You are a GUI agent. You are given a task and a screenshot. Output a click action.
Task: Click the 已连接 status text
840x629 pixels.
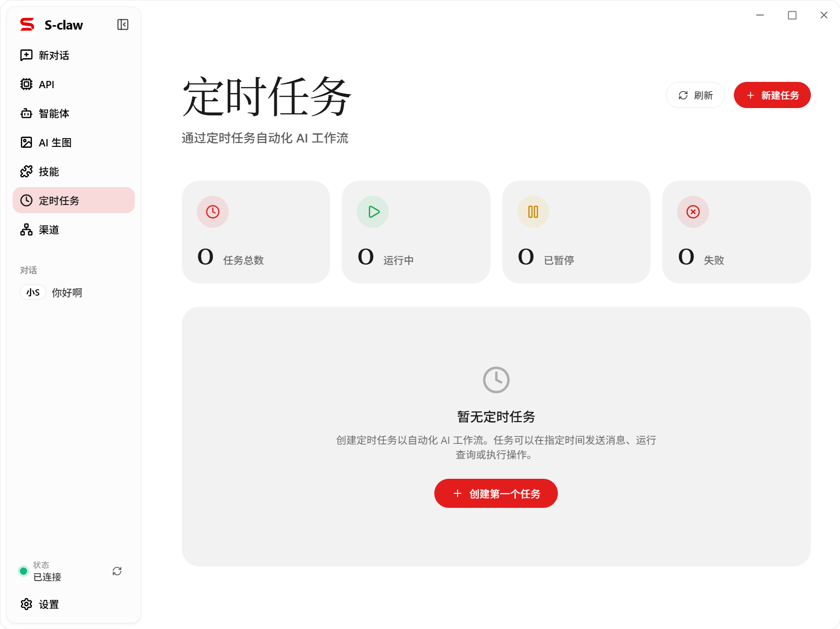[x=47, y=577]
